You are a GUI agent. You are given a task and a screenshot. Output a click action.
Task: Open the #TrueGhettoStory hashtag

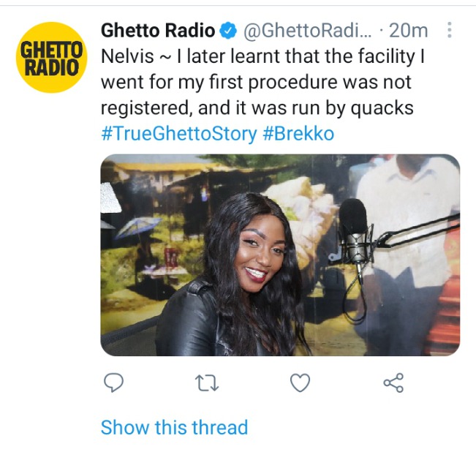[x=179, y=134]
